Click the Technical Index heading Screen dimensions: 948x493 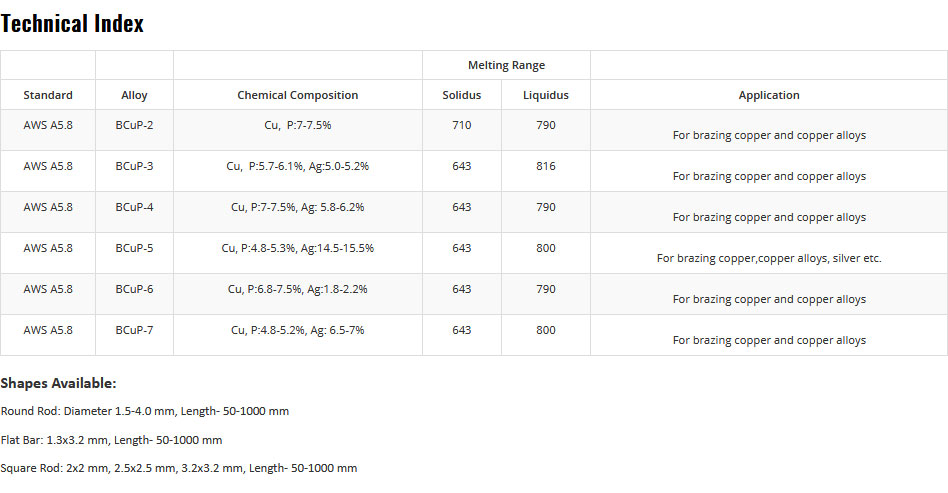point(72,24)
